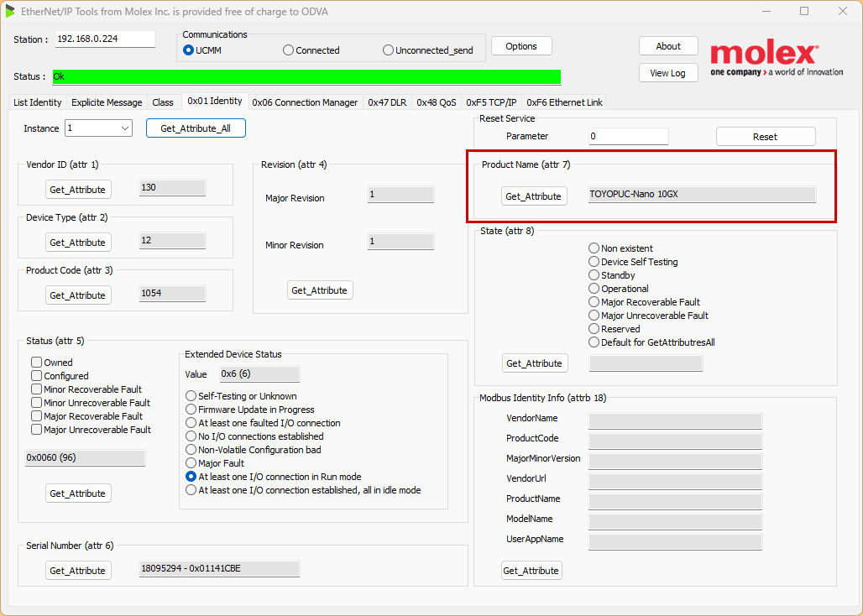Viewport: 863px width, 616px height.
Task: Open the 0x06 Connection Manager tab
Action: click(x=305, y=102)
